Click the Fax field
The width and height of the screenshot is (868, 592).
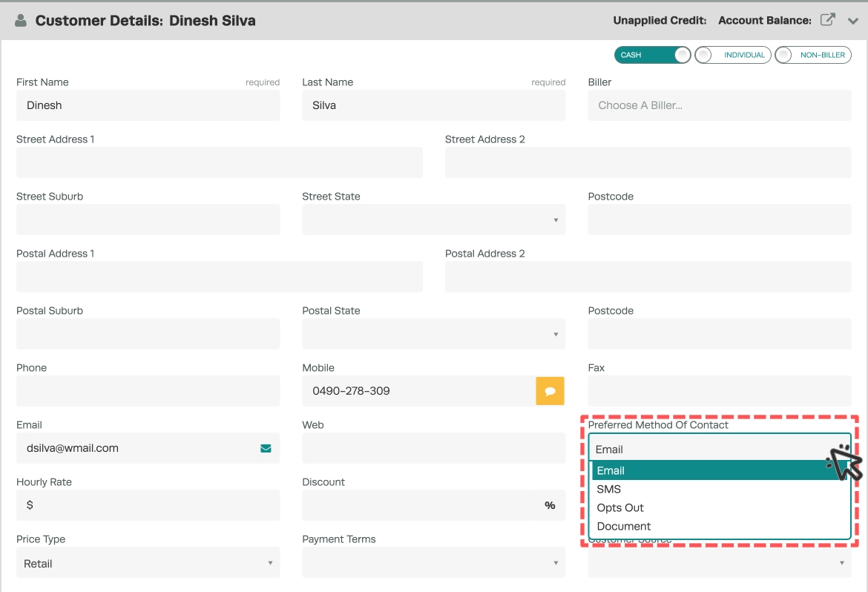tap(720, 391)
